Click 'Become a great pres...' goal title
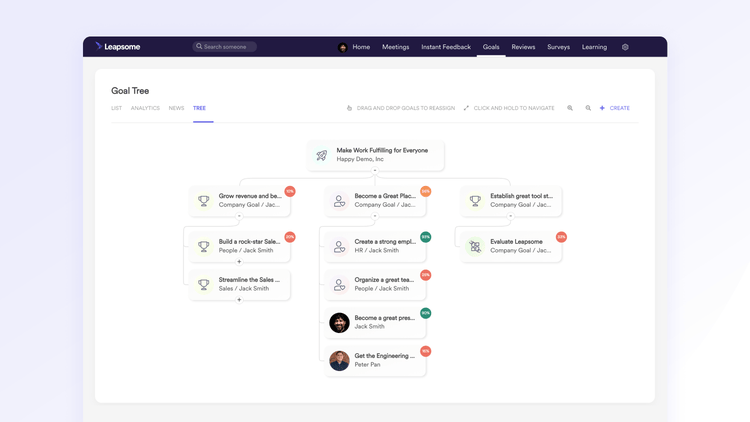Image resolution: width=750 pixels, height=422 pixels. click(385, 318)
